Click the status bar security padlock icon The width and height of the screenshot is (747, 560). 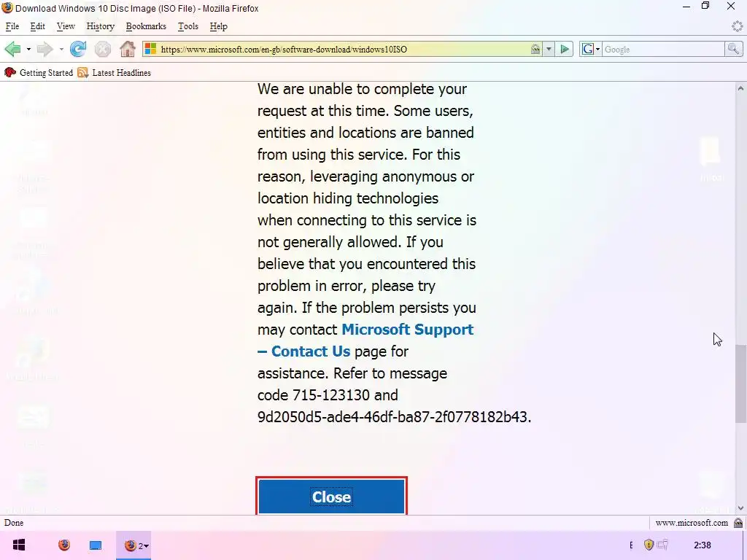(x=738, y=523)
